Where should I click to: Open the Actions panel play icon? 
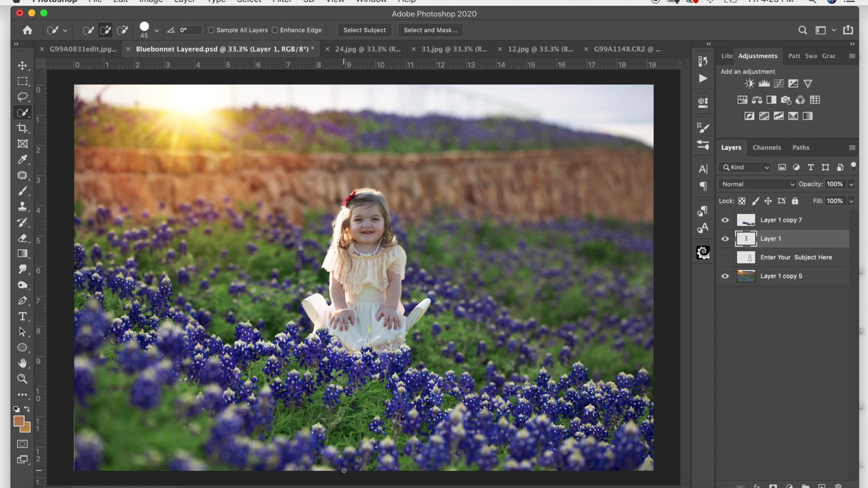703,79
